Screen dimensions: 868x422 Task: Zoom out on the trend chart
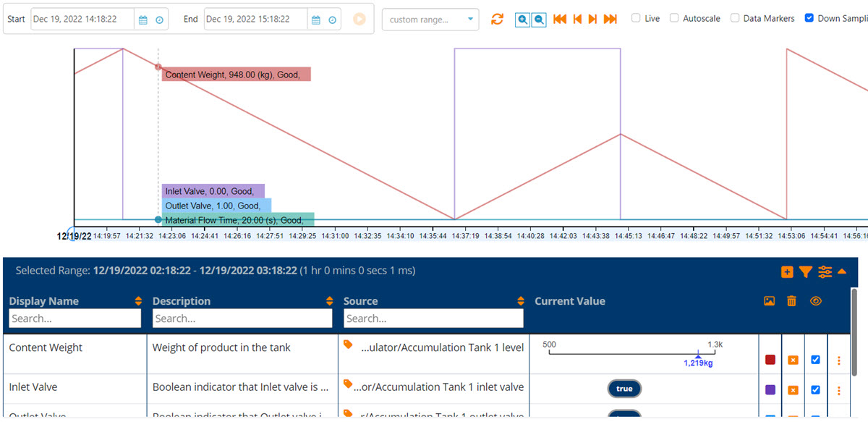[539, 20]
